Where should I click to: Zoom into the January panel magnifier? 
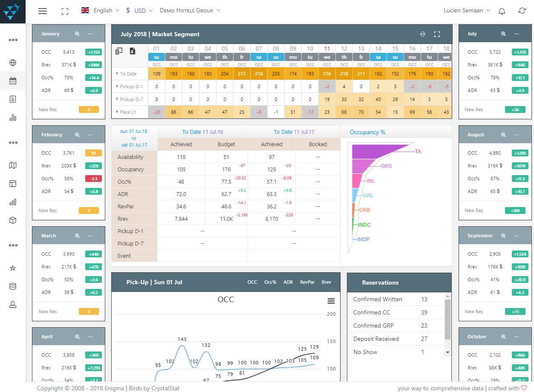coord(77,34)
